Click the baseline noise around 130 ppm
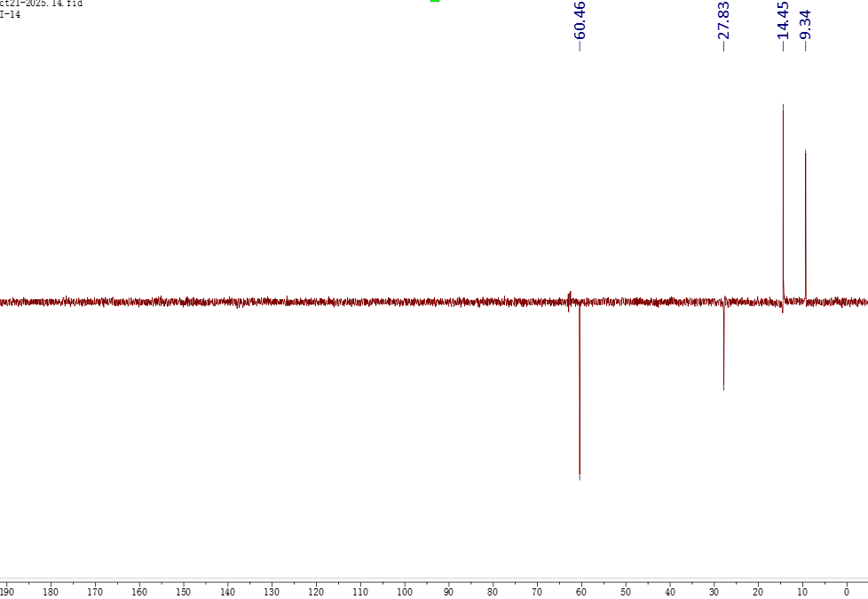This screenshot has height=599, width=868. click(272, 302)
